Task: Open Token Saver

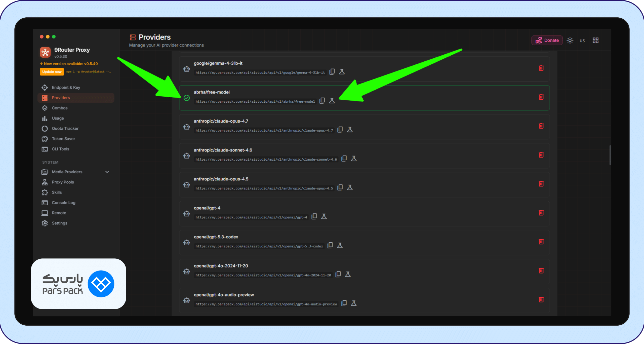Action: click(x=76, y=139)
